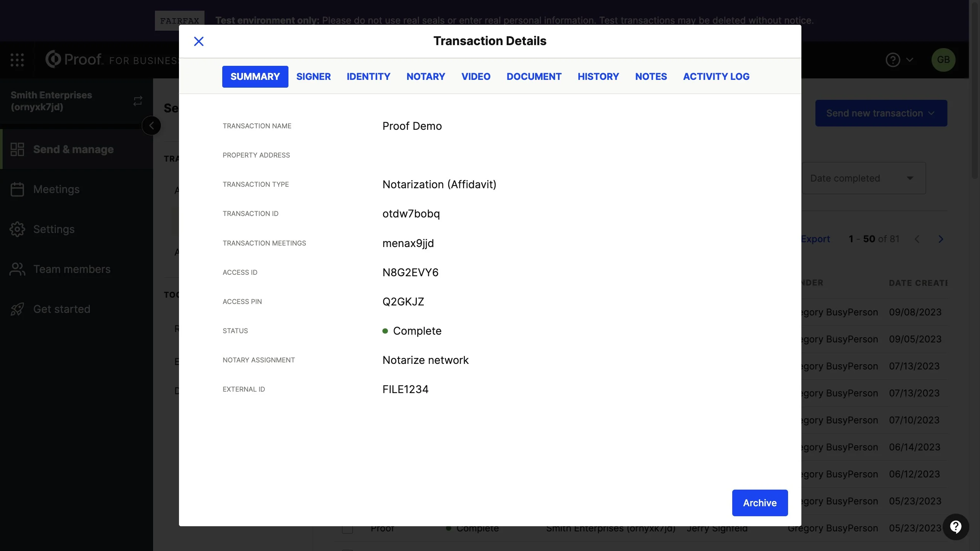
Task: Expand the help menu chevron
Action: pos(910,60)
